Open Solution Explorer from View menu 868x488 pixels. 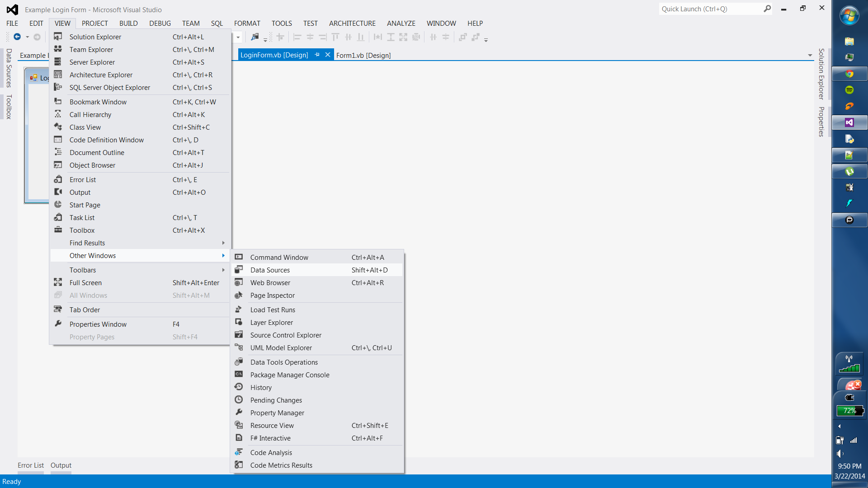coord(95,37)
